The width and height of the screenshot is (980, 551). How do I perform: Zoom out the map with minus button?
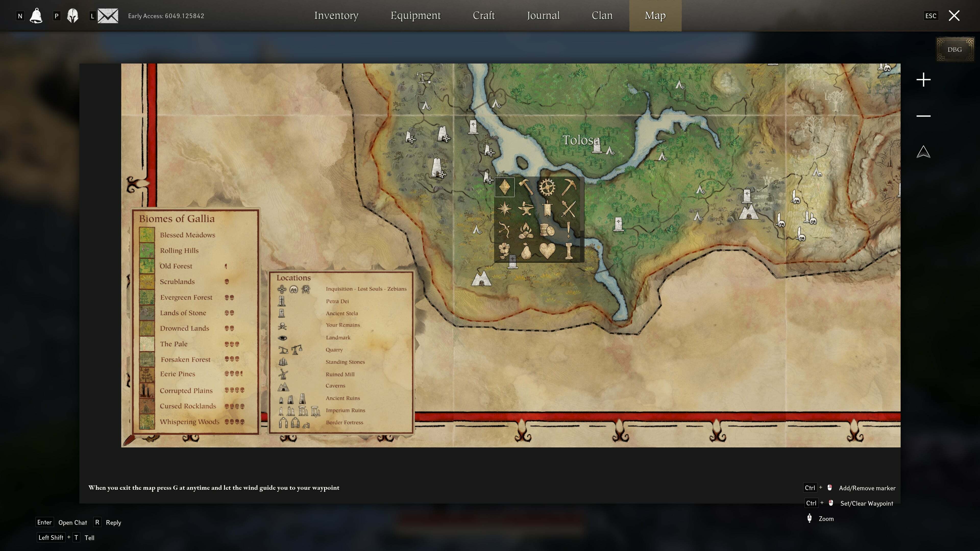tap(923, 116)
